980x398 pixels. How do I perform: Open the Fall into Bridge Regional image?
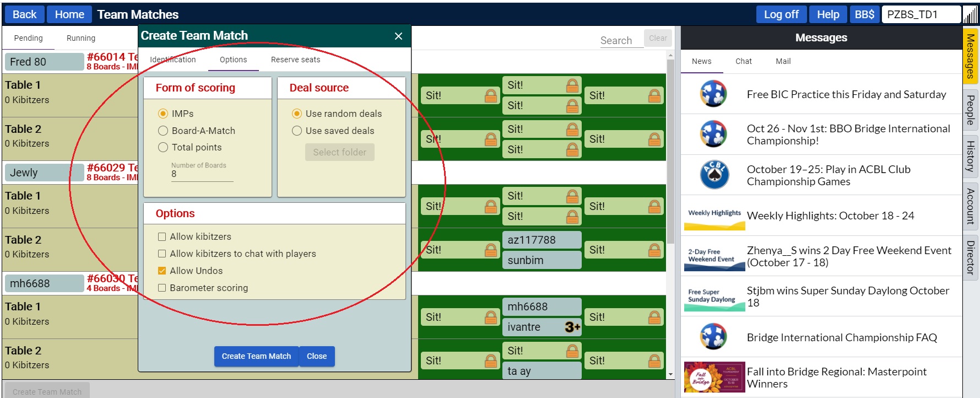click(714, 377)
